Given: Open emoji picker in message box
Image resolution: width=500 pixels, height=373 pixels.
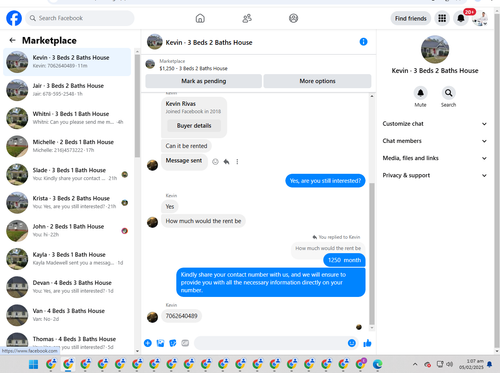Looking at the screenshot, I should coord(352,343).
